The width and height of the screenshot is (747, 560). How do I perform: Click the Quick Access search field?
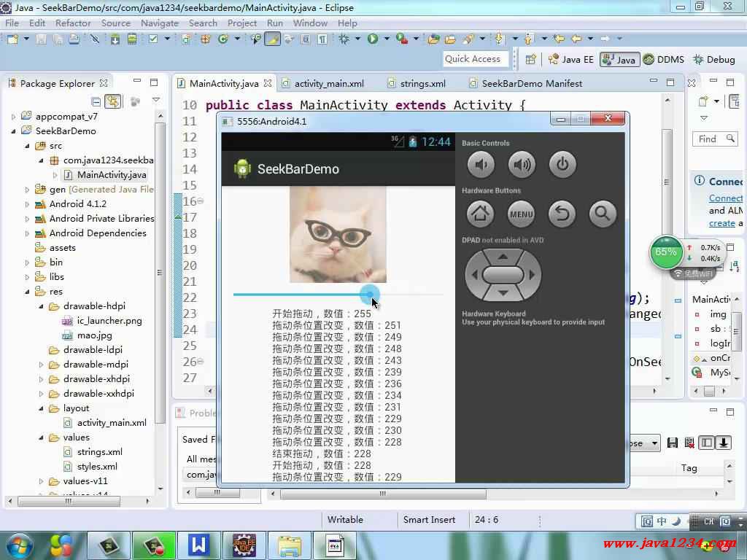473,59
